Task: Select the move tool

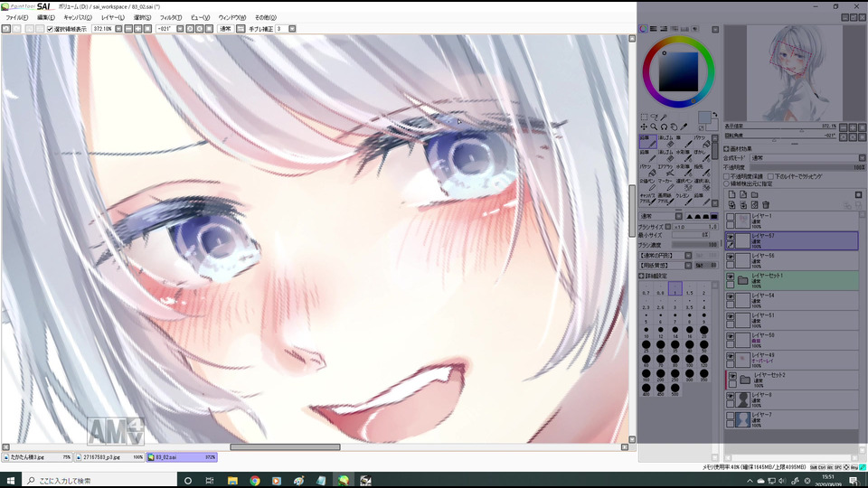Action: (x=644, y=127)
